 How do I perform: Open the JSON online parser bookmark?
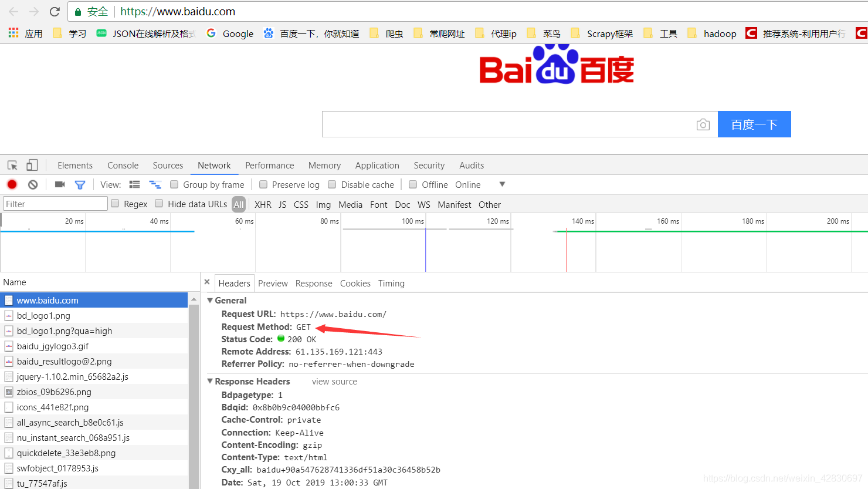pyautogui.click(x=146, y=33)
